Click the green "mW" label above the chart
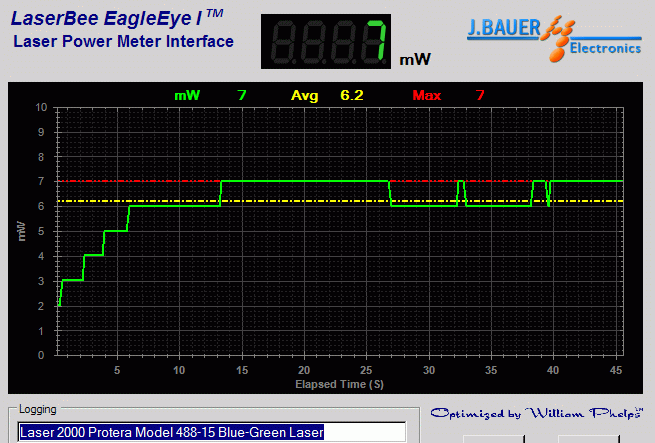This screenshot has height=443, width=655. click(187, 95)
